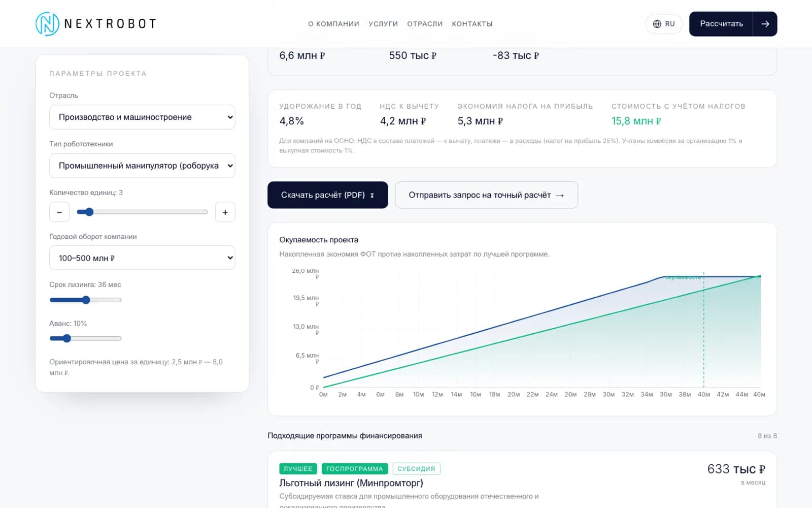Download the calculation via Скачать расчёт (PDF)
The image size is (812, 508).
coord(328,195)
